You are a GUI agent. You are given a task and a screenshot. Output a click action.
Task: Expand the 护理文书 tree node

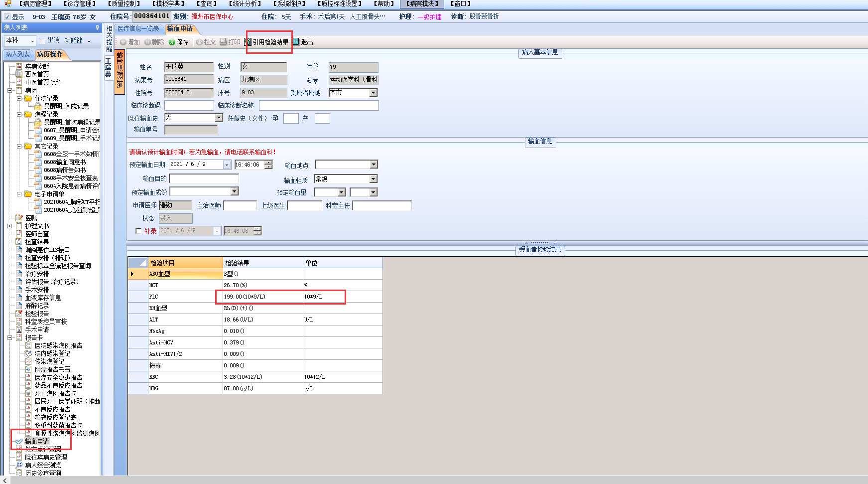pyautogui.click(x=9, y=226)
